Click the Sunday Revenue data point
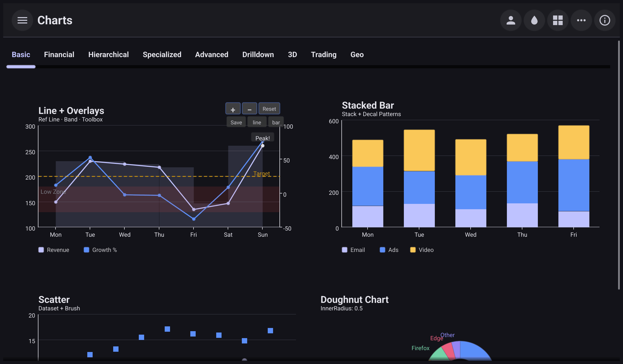Viewport: 623px width, 364px height. 263,146
